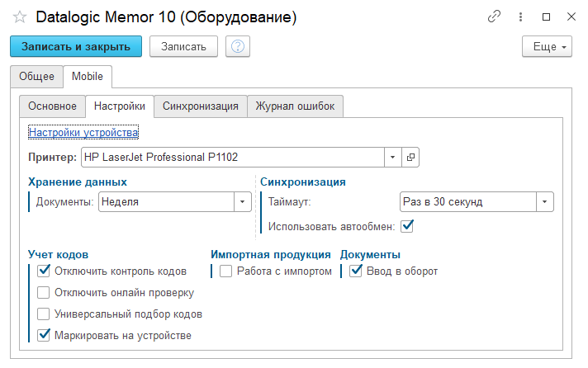Open the selected printer record icon
Viewport: 588px width, 368px height.
coord(410,157)
